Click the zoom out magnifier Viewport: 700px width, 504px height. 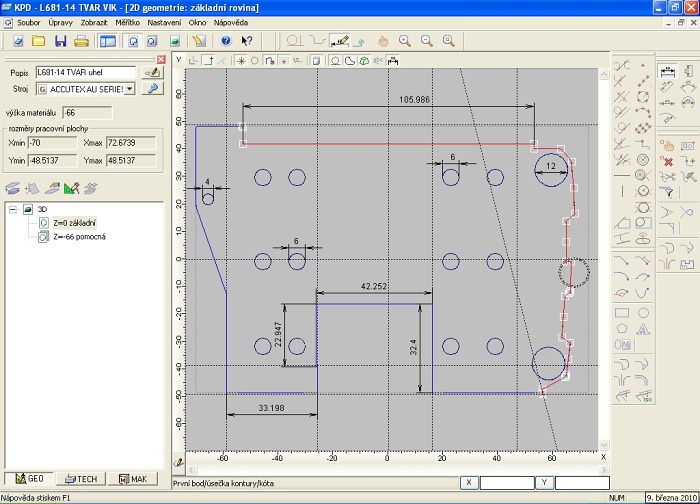[427, 41]
